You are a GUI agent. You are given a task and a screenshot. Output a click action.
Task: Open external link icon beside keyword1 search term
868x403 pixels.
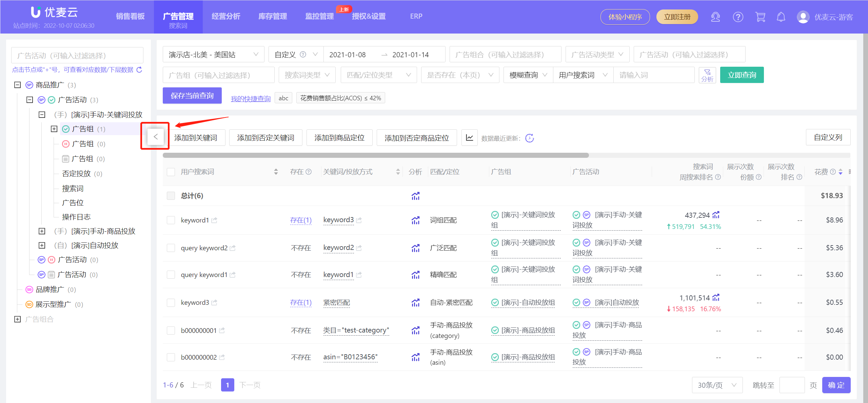click(x=214, y=220)
